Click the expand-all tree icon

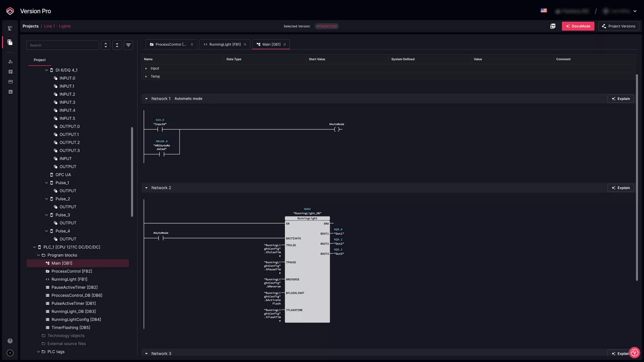(x=106, y=45)
